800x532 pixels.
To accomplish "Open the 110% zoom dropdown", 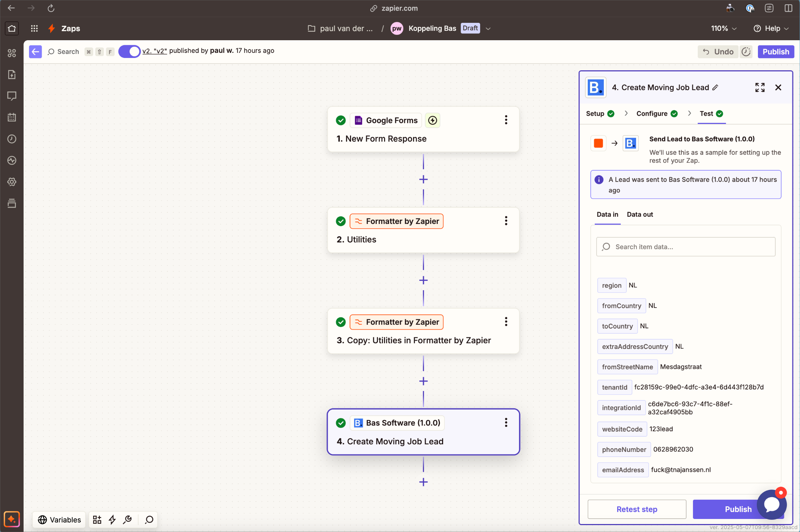I will pyautogui.click(x=723, y=28).
